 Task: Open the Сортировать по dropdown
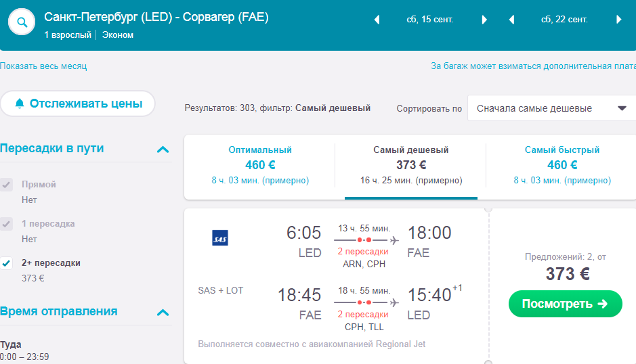click(x=551, y=108)
